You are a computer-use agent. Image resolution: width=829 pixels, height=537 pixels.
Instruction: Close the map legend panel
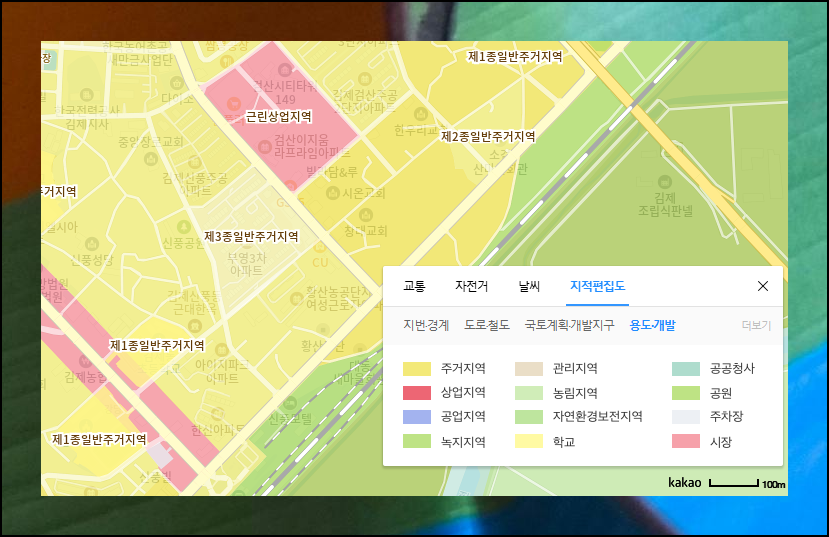[x=762, y=286]
